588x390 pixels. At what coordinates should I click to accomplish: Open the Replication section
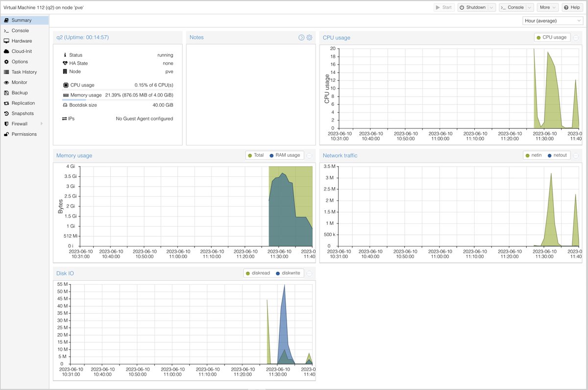click(x=23, y=103)
